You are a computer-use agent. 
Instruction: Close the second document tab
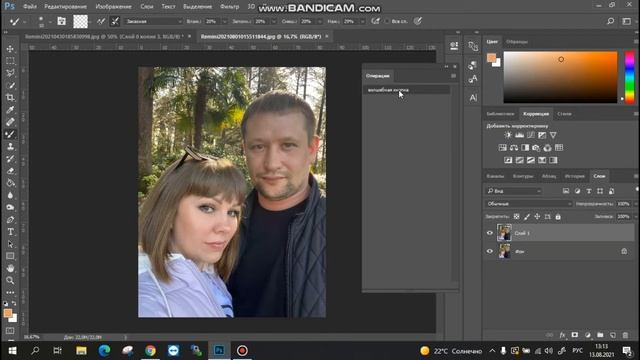point(327,36)
